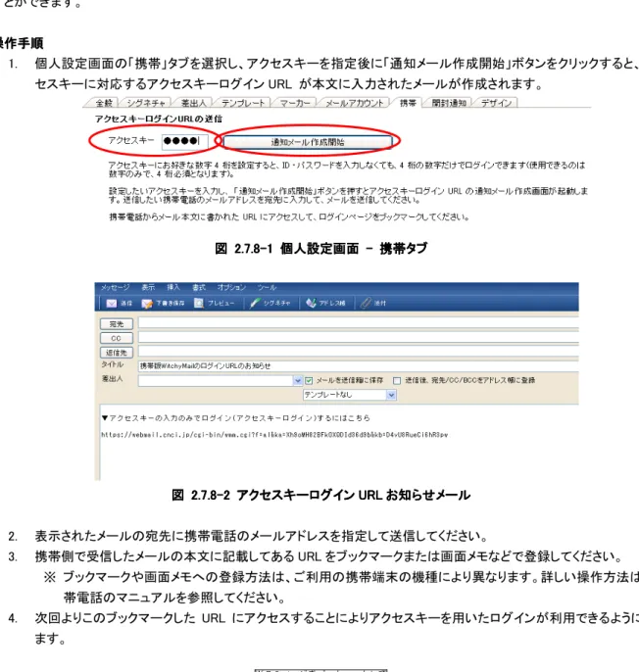Image resolution: width=639 pixels, height=672 pixels.
Task: Open the メールアカウント tab
Action: [354, 103]
